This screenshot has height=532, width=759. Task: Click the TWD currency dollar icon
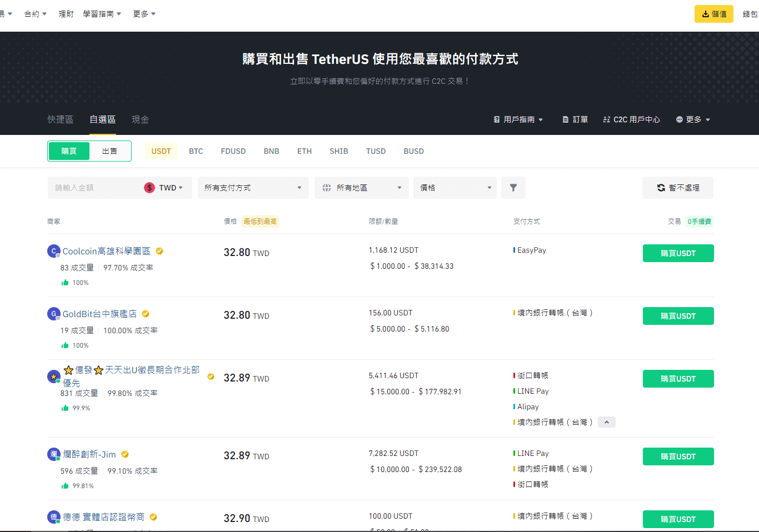pos(149,188)
